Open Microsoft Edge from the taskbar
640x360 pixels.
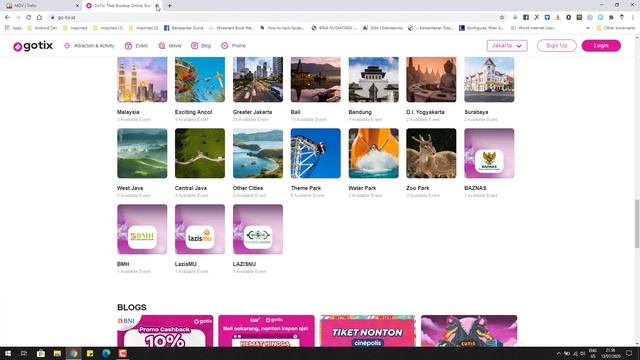tap(107, 353)
